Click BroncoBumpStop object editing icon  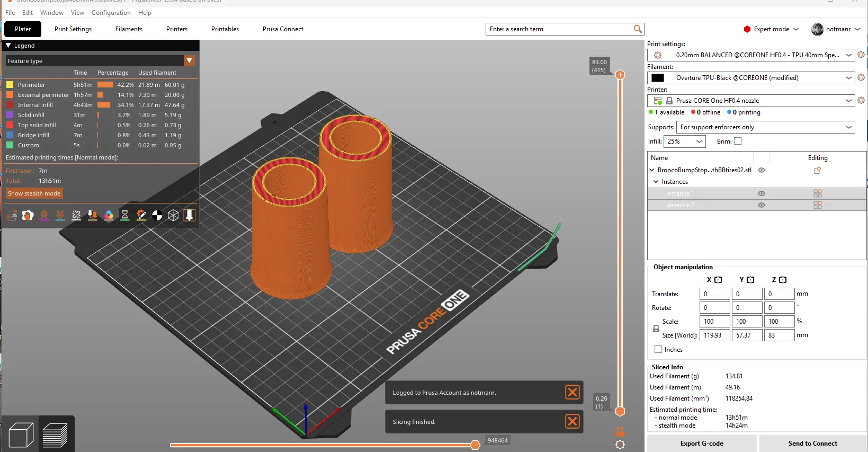[817, 170]
